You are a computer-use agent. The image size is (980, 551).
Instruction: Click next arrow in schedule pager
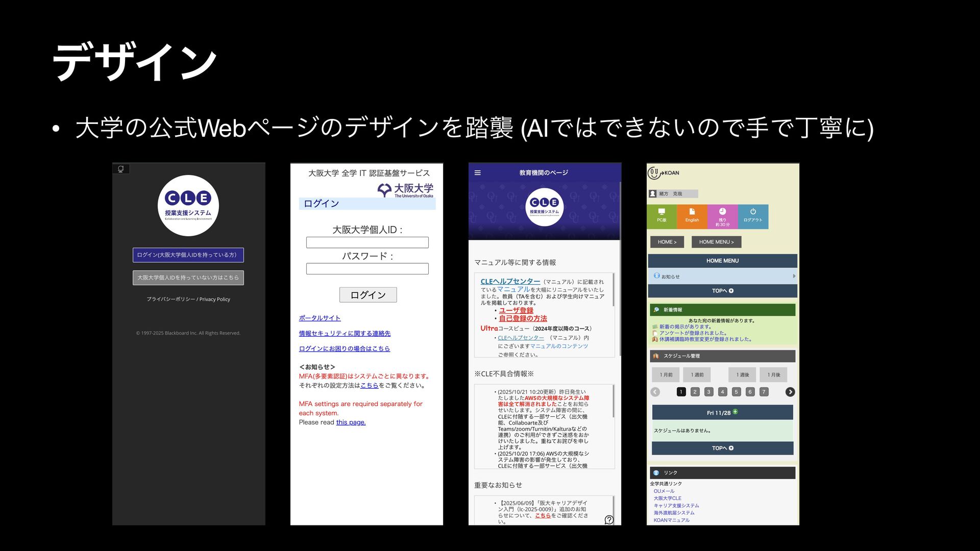pos(790,392)
